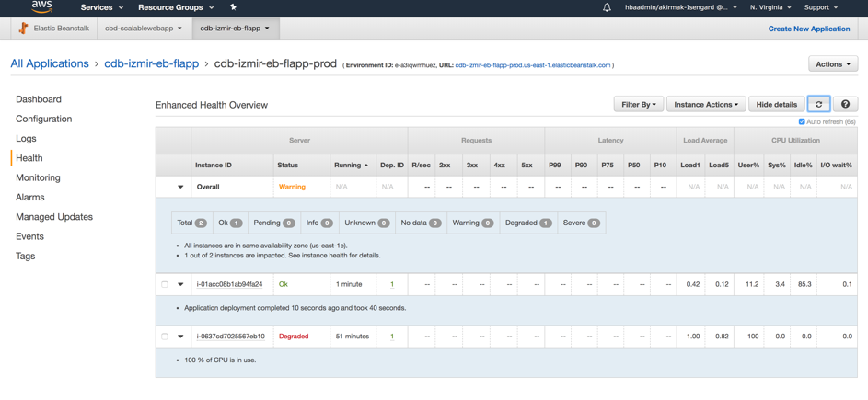Click the Elastic Beanstalk service icon
The width and height of the screenshot is (868, 400).
click(x=24, y=29)
